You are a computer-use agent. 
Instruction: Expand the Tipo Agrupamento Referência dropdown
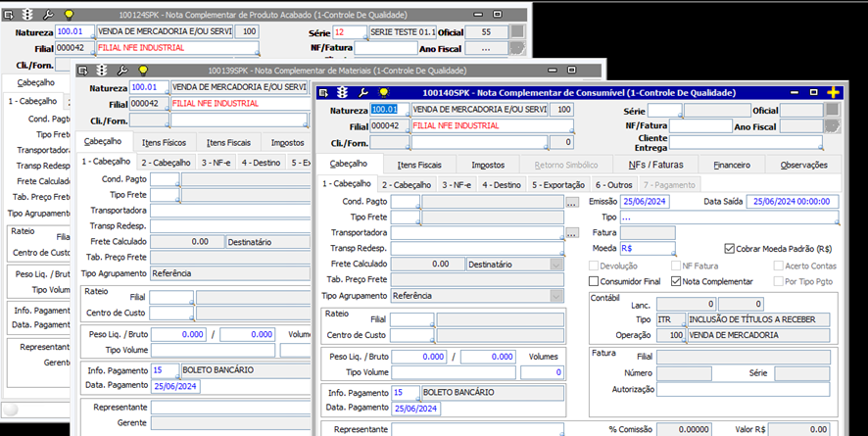pyautogui.click(x=556, y=295)
